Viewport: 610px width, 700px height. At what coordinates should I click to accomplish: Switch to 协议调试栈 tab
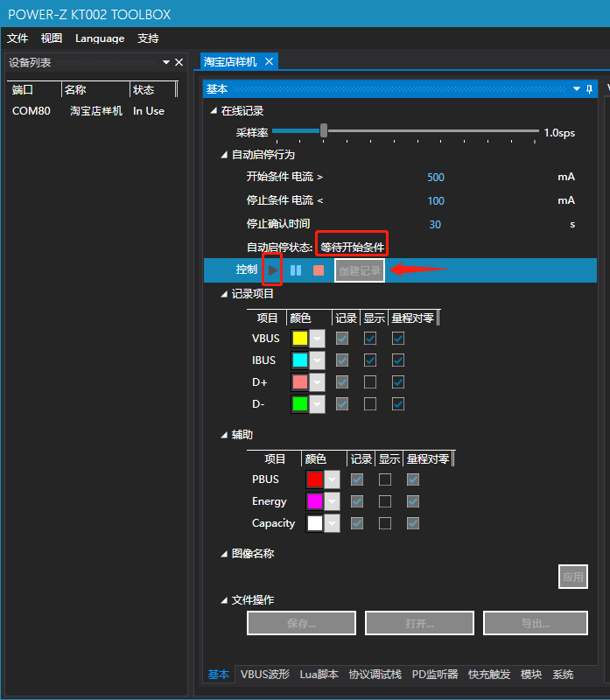375,674
